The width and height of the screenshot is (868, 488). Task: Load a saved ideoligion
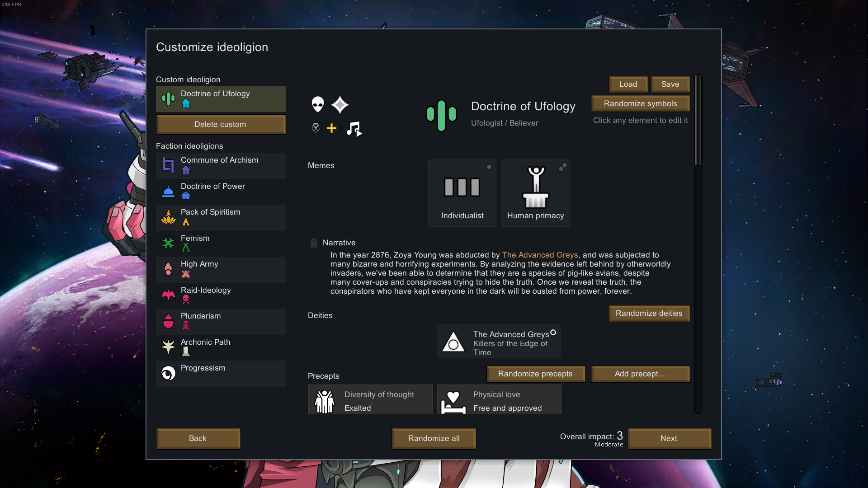628,84
